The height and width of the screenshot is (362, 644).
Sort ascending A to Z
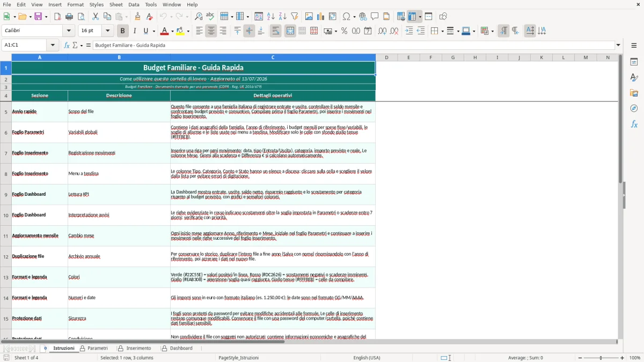(271, 17)
